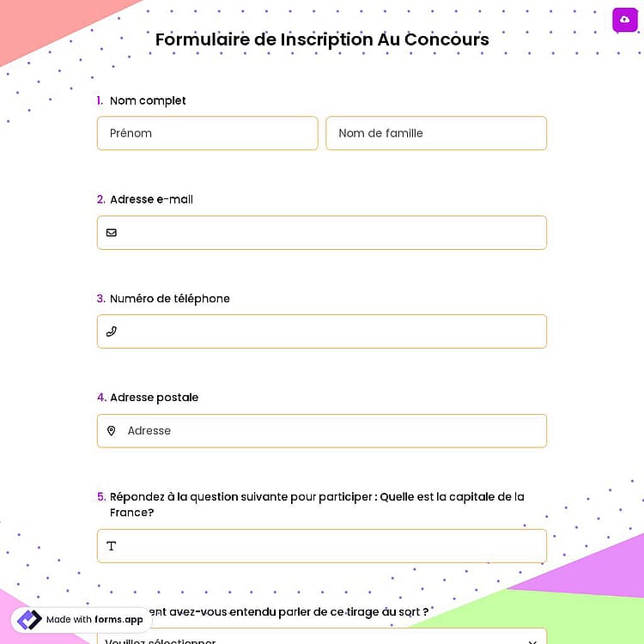Click the Adresse postale input field

pyautogui.click(x=322, y=431)
